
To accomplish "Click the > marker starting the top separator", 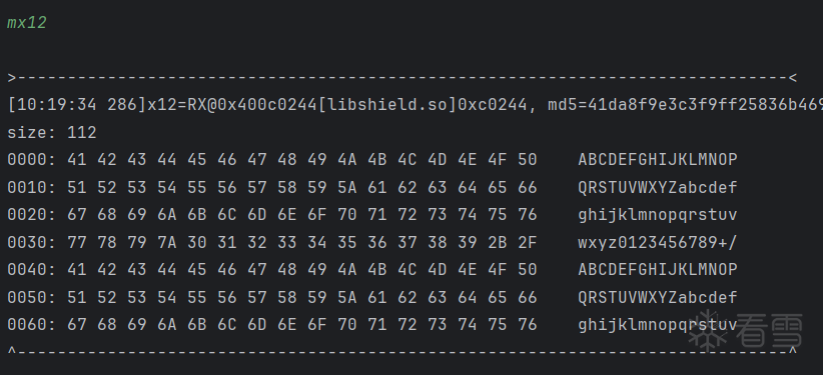I will click(x=12, y=78).
